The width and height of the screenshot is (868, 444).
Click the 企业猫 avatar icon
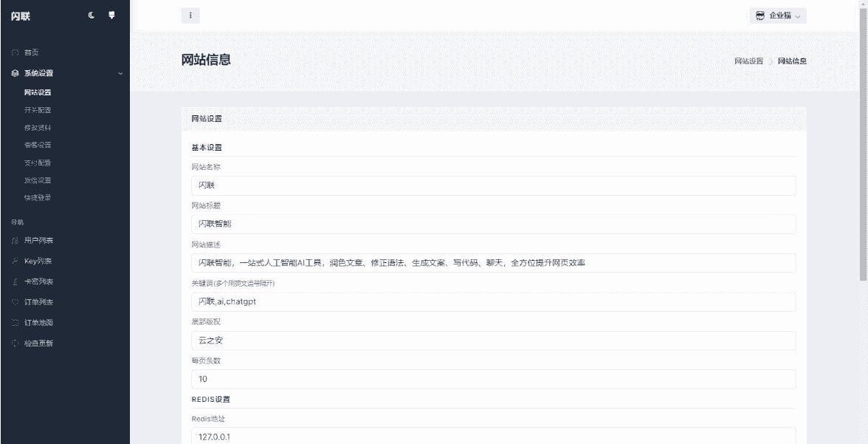(x=760, y=16)
